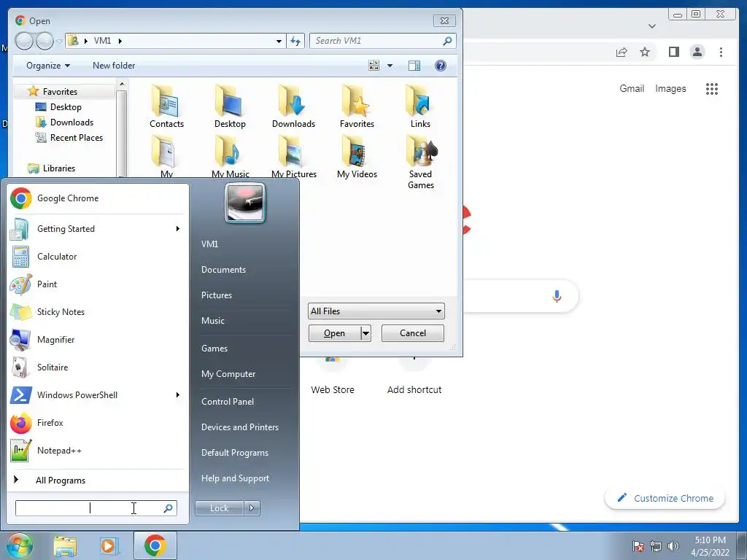Click the Open button in dialog
Screen dimensions: 747x560
pyautogui.click(x=334, y=333)
